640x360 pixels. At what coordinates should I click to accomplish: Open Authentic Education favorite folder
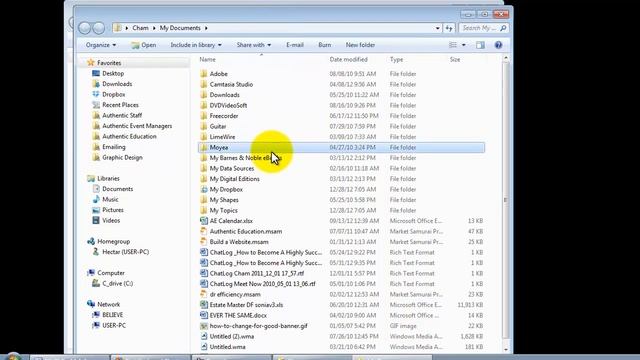point(129,136)
